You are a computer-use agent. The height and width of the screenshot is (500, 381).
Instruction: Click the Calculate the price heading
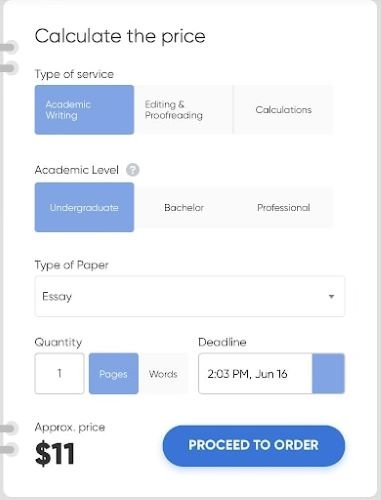click(x=120, y=36)
